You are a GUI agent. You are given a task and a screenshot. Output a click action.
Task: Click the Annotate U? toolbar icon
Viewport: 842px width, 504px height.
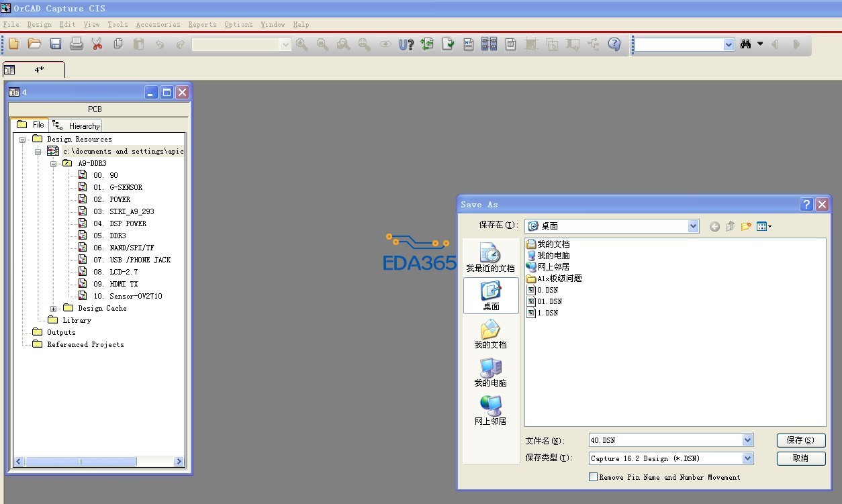pos(406,44)
